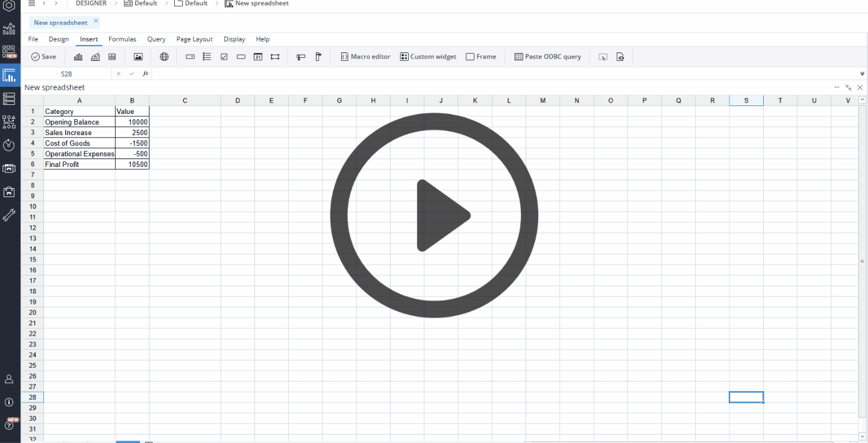Insert a column chart from the toolbar
Image resolution: width=868 pixels, height=443 pixels.
[x=77, y=56]
